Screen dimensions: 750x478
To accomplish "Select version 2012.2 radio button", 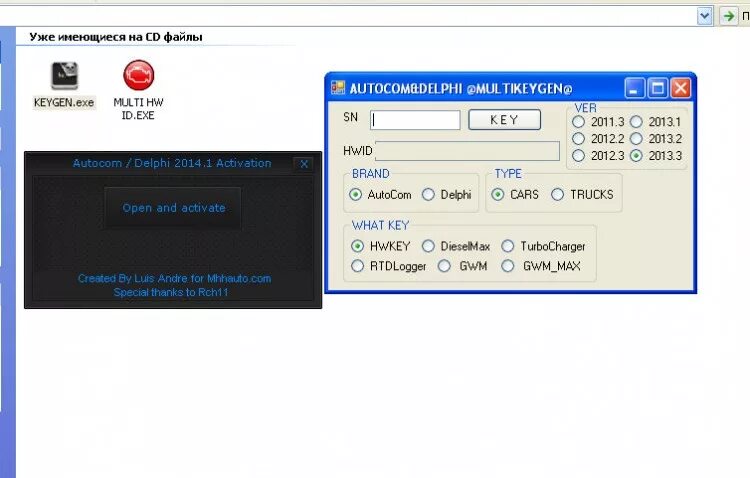I will 578,139.
